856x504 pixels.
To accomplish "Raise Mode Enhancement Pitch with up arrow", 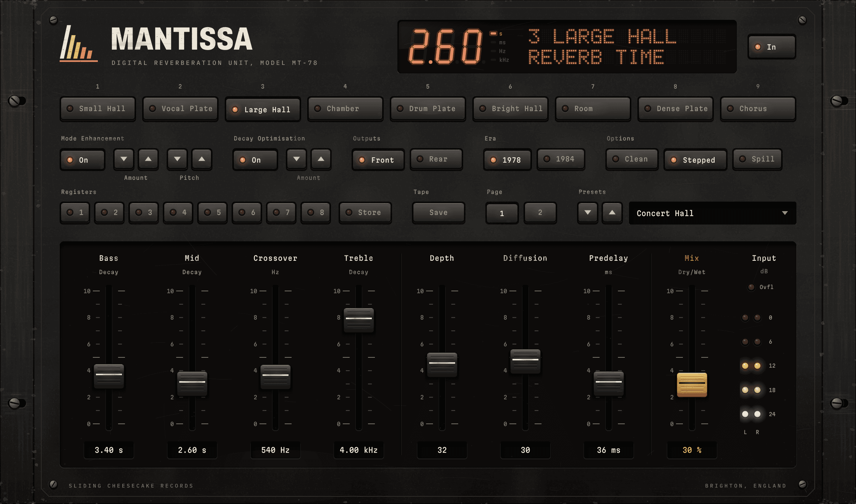I will pyautogui.click(x=202, y=159).
